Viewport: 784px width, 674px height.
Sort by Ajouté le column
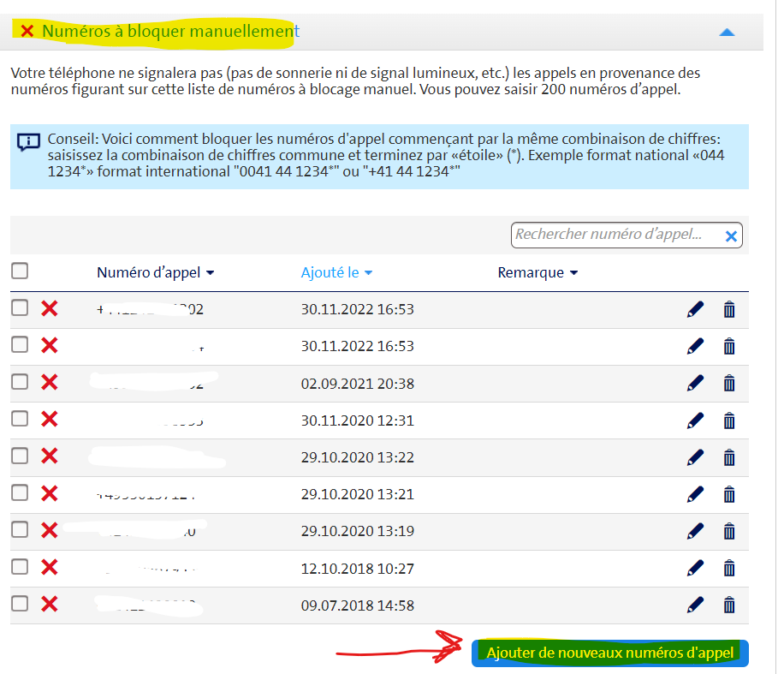click(x=336, y=273)
